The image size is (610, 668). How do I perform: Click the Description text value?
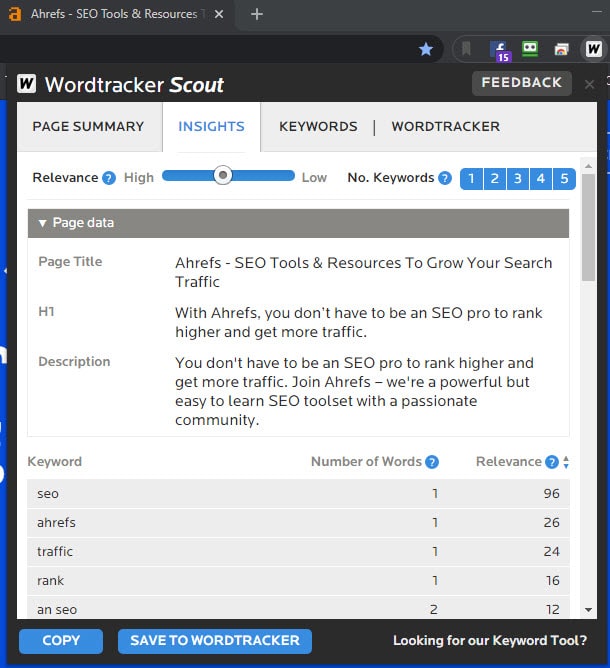[354, 392]
